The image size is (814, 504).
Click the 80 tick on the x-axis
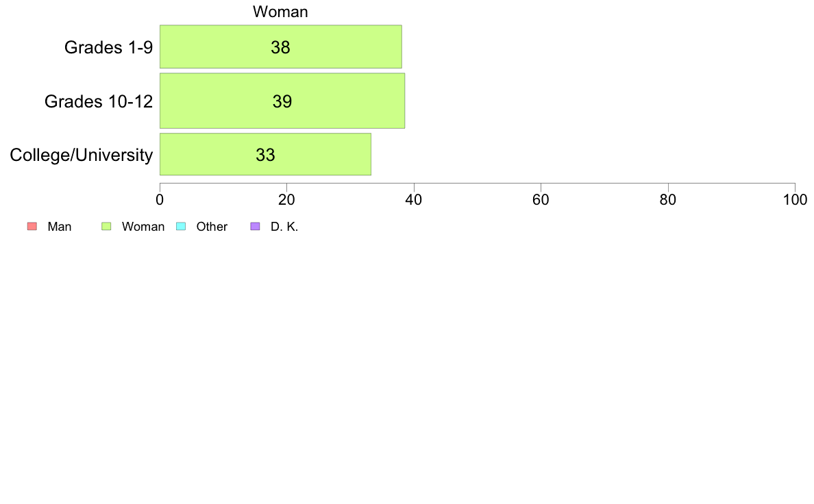click(668, 200)
